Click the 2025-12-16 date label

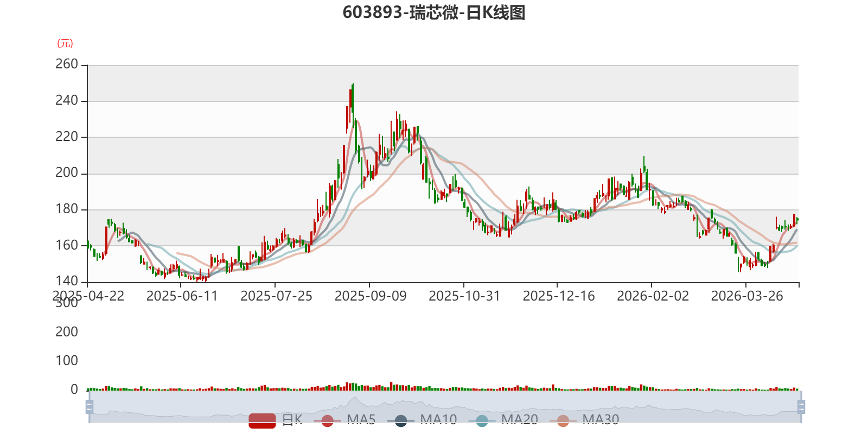tap(559, 296)
